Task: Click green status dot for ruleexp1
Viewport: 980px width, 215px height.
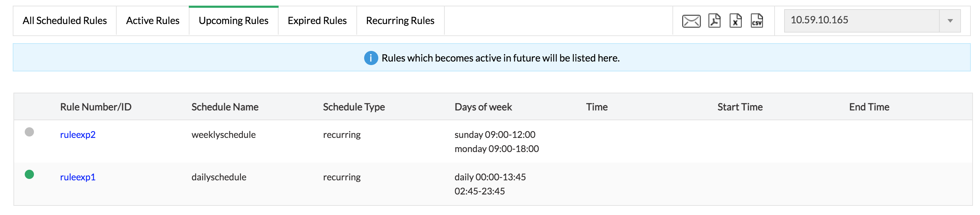Action: pyautogui.click(x=29, y=174)
